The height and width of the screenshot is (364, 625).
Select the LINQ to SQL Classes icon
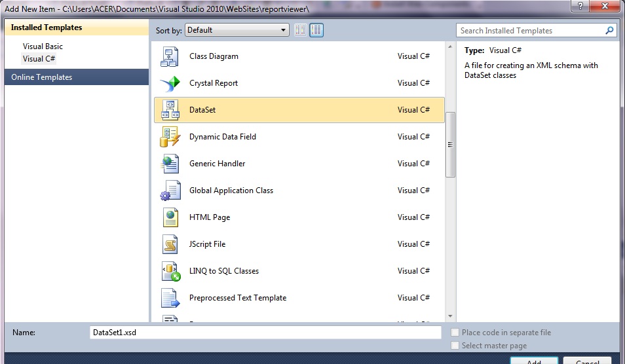[x=171, y=271]
